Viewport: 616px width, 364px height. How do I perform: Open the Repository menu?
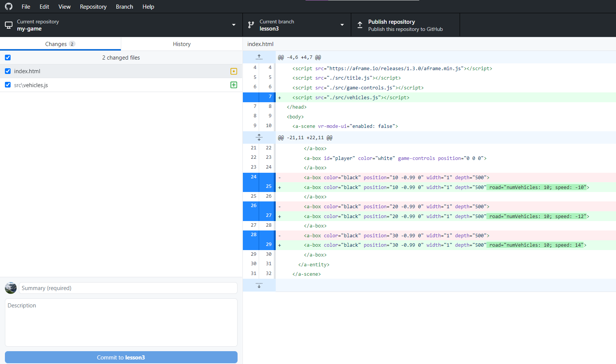93,6
